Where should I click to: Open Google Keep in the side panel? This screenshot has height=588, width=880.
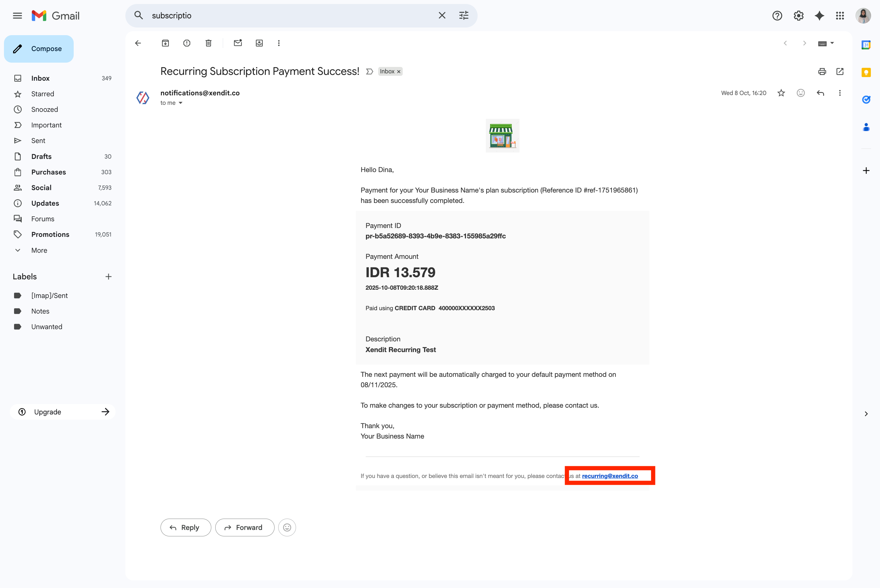point(866,72)
